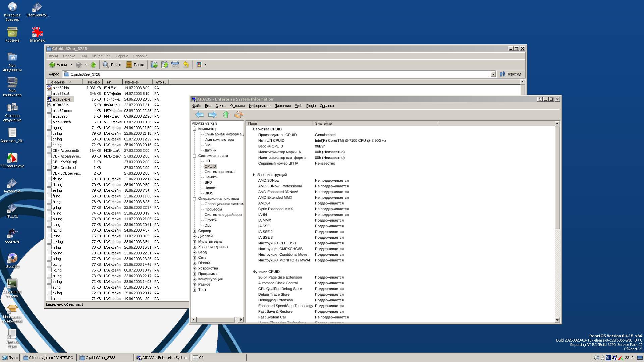
Task: Click the Пуск start button
Action: 10,358
